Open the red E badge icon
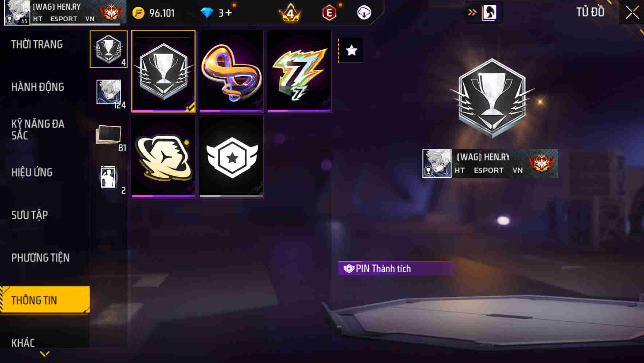This screenshot has height=363, width=644. (x=329, y=13)
